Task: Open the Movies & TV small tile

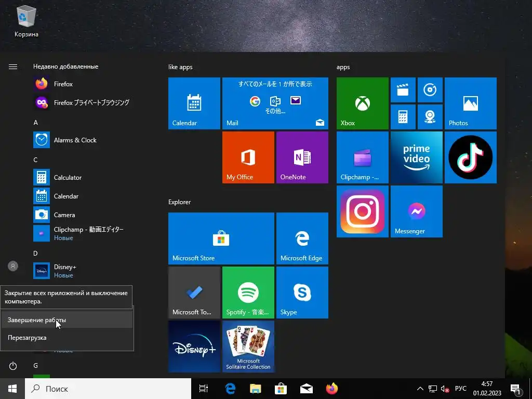Action: pos(403,90)
